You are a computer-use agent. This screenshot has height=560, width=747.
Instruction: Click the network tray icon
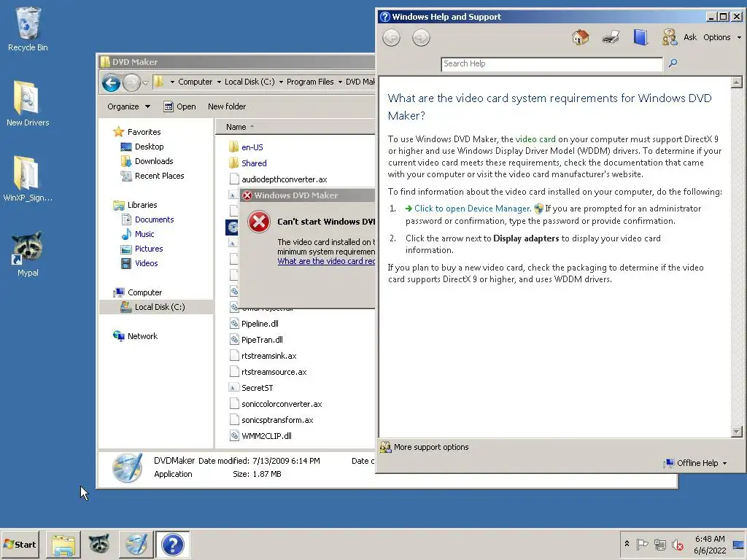[x=659, y=544]
